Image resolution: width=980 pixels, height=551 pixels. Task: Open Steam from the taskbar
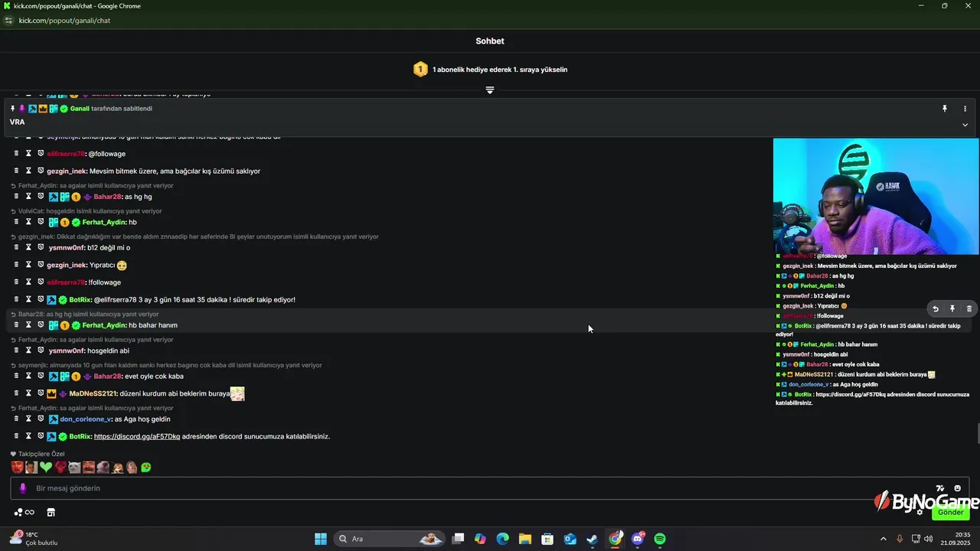coord(592,539)
